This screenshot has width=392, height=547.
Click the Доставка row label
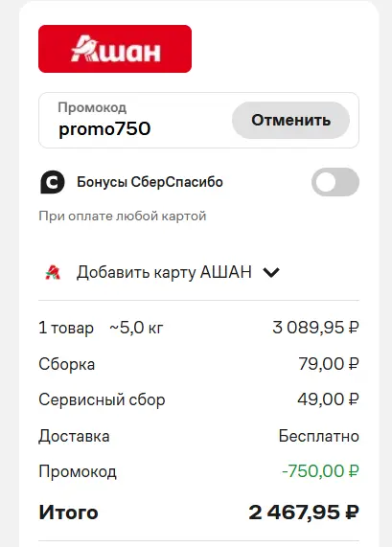tap(74, 436)
